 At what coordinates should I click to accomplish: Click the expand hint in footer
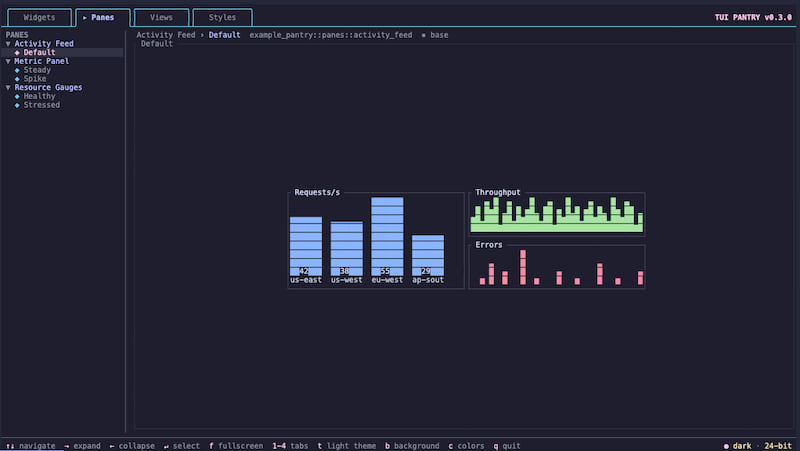(x=82, y=446)
